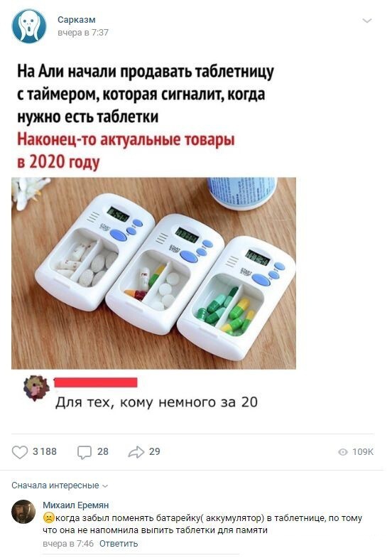Image resolution: width=392 pixels, height=558 pixels.
Task: Click the like count 3 188
Action: [45, 451]
